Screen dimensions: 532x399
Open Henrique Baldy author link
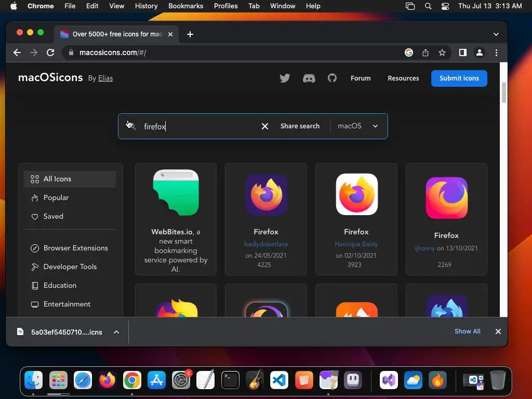tap(356, 244)
